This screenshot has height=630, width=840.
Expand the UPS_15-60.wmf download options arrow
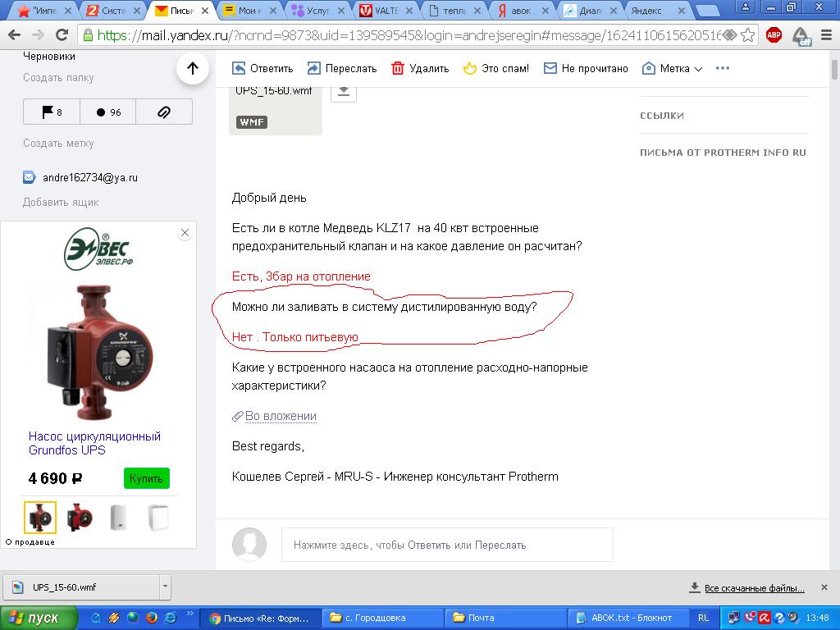tap(166, 587)
